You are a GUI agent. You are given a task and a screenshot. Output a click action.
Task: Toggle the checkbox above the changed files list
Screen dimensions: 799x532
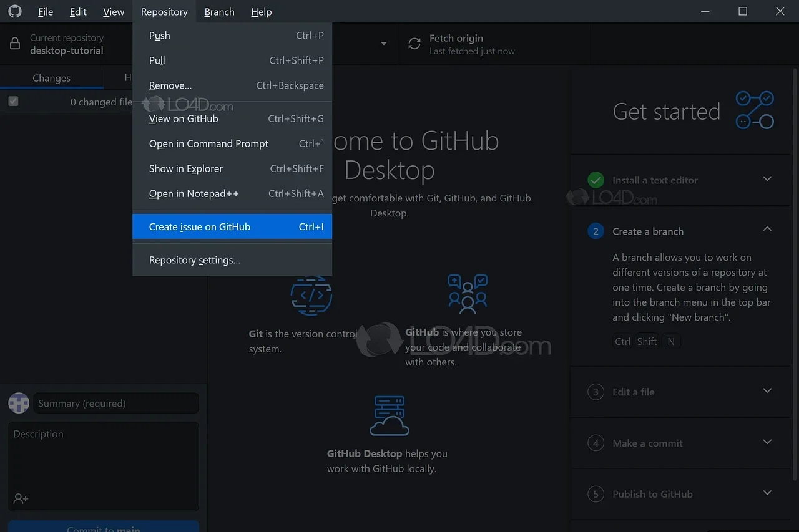13,101
